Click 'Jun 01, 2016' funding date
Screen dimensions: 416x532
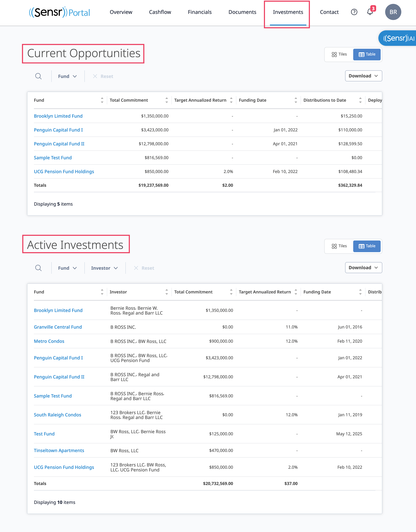(x=350, y=327)
